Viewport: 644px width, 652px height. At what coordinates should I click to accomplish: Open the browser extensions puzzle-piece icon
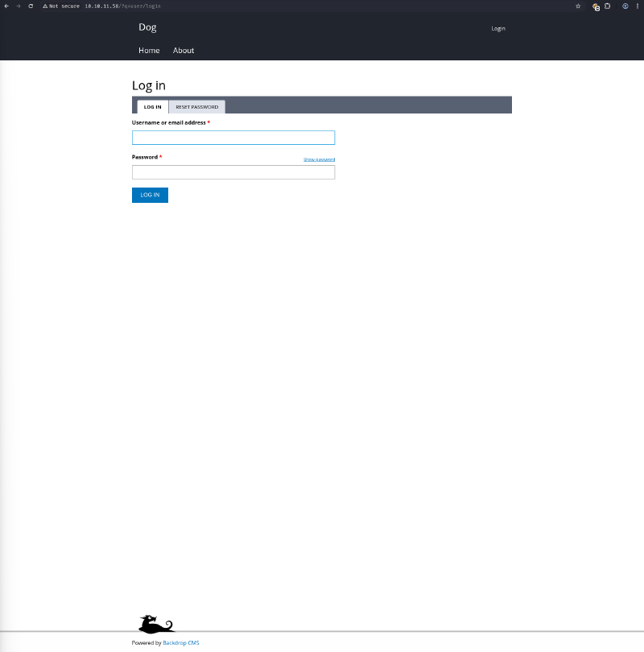pyautogui.click(x=608, y=6)
